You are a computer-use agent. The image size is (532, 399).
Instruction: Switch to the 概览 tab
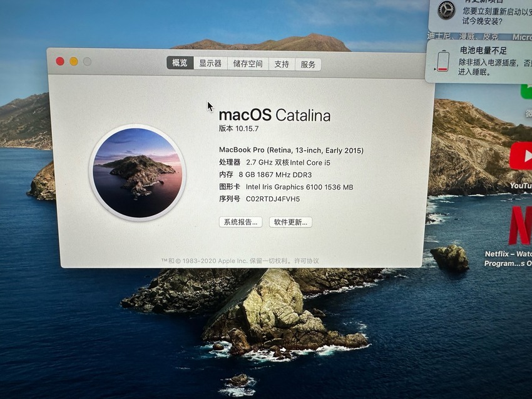click(x=180, y=63)
